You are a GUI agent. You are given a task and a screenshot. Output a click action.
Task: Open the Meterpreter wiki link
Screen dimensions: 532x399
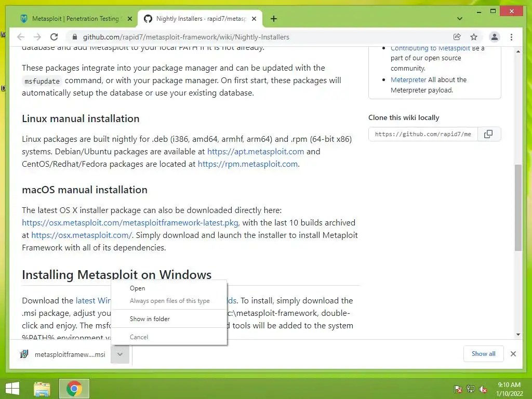click(x=408, y=79)
